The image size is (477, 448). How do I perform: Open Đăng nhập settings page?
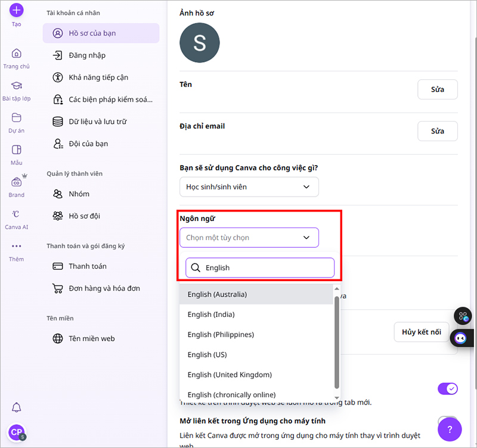click(x=87, y=55)
